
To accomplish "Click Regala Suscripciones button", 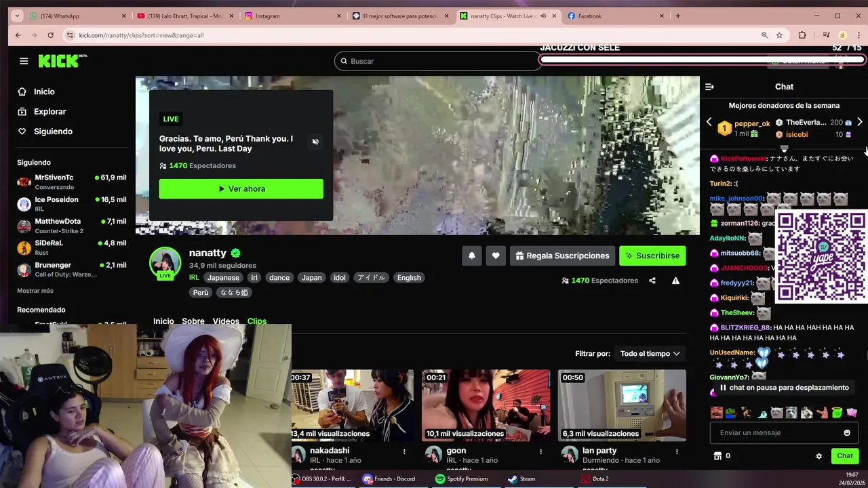I will click(x=562, y=256).
